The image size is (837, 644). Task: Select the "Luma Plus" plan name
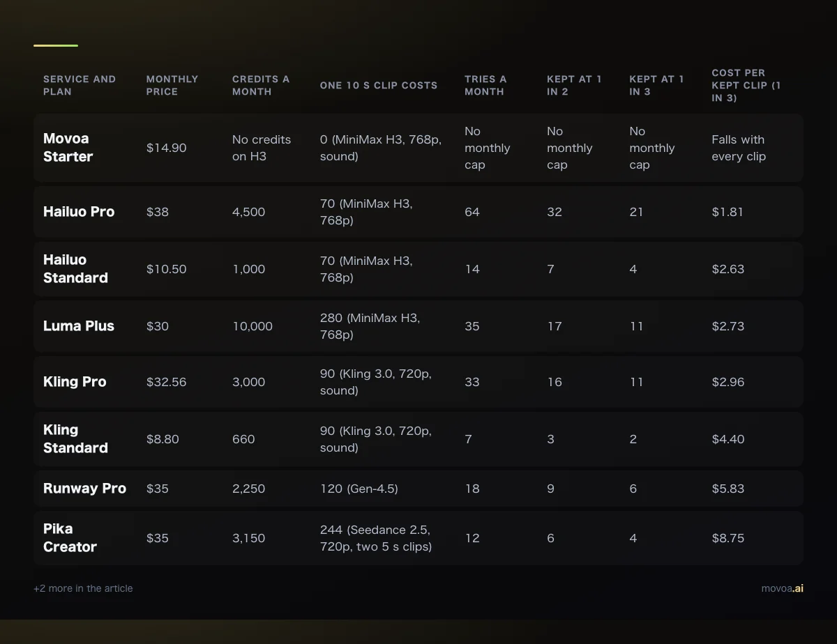coord(79,326)
